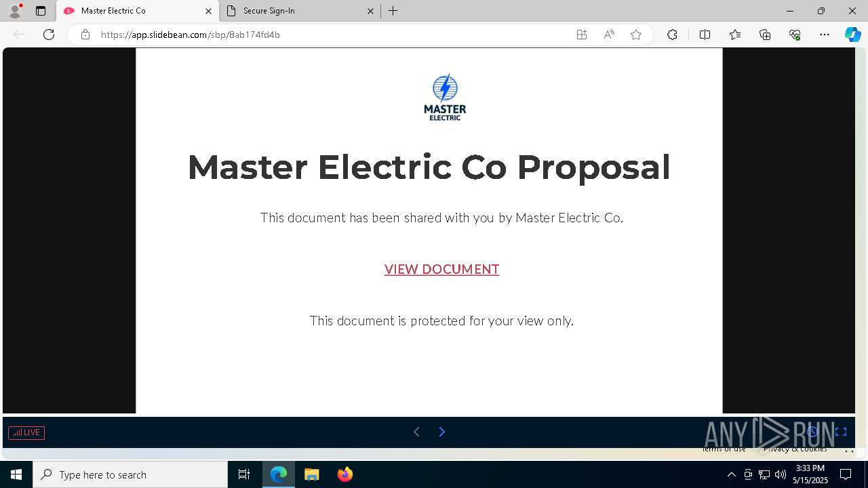Enter fullscreen presentation mode
This screenshot has height=488, width=868.
(841, 432)
